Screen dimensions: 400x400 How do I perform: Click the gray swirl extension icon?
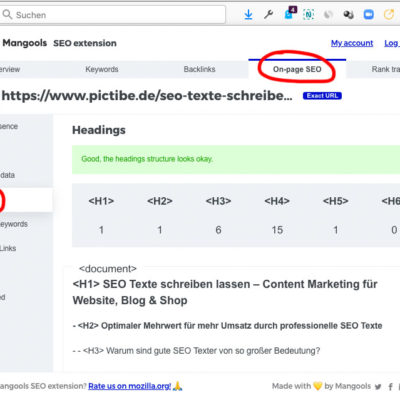(x=329, y=15)
